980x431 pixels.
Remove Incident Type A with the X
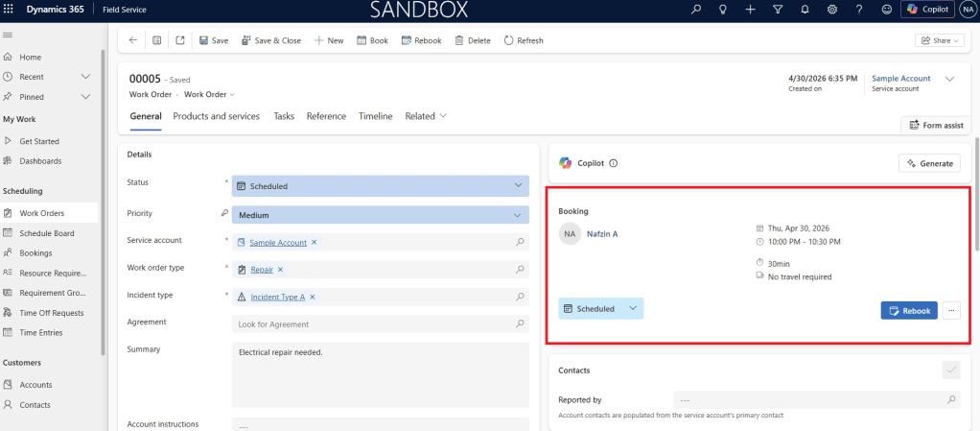(313, 298)
